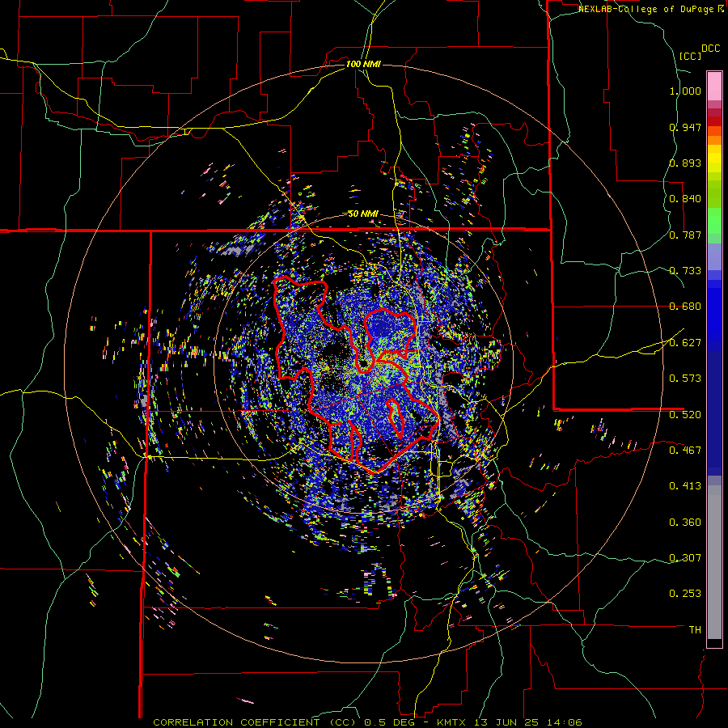Image resolution: width=728 pixels, height=728 pixels.
Task: Select the 1.000 value on the color scale
Action: 685,91
